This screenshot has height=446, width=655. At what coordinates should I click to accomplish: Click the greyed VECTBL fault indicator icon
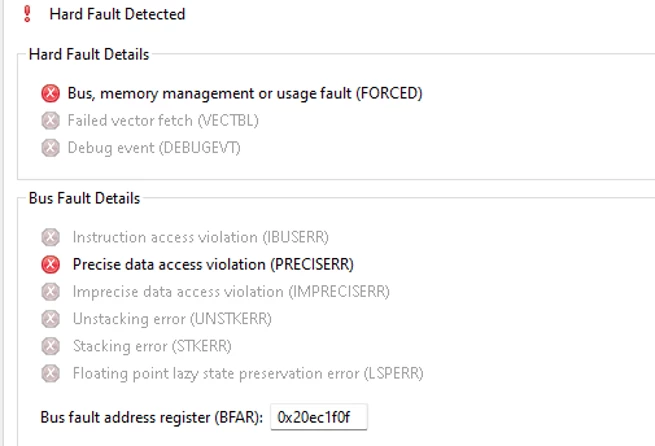click(x=51, y=121)
